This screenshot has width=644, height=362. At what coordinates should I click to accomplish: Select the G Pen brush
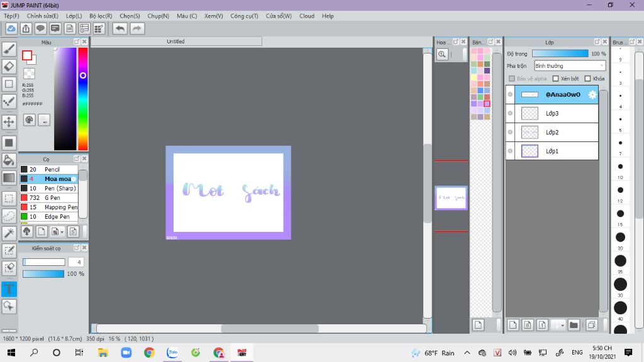tap(49, 197)
